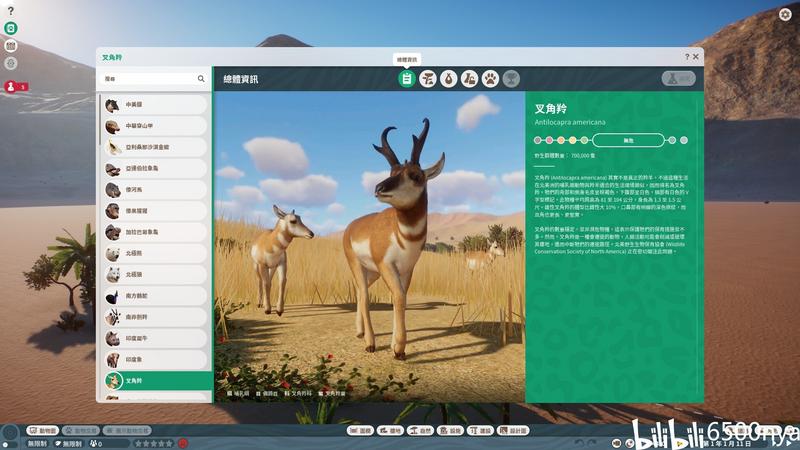
Task: Select 侏河馬 pygmy hippo list entry
Action: tap(155, 190)
